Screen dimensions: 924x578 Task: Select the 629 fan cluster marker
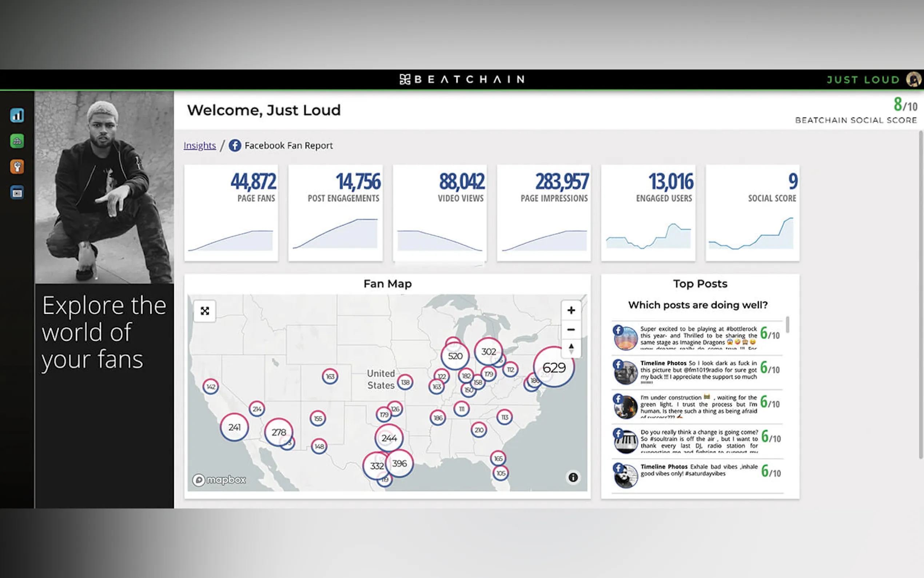[x=553, y=367]
